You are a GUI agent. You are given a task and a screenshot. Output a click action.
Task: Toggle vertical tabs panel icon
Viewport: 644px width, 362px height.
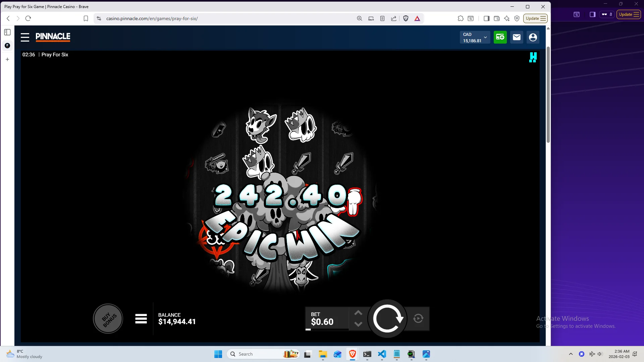point(7,32)
